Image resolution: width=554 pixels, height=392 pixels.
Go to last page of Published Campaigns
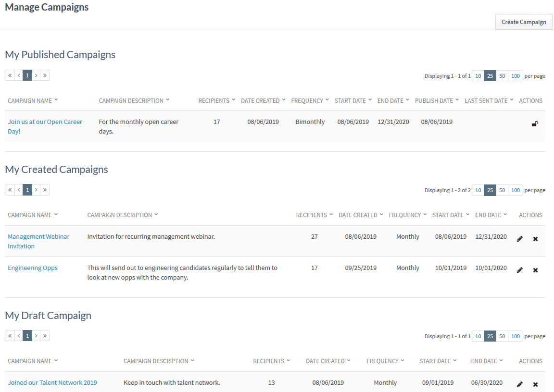coord(45,75)
